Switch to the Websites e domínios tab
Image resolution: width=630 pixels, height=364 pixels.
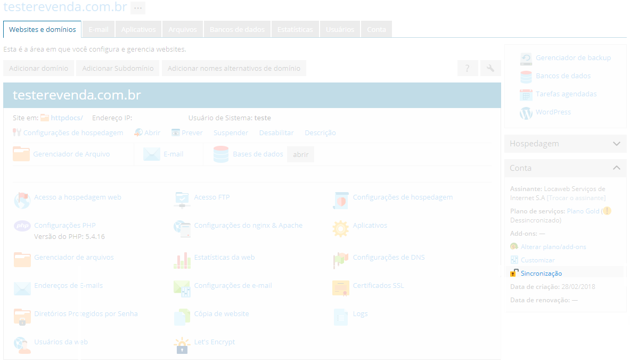(x=42, y=29)
